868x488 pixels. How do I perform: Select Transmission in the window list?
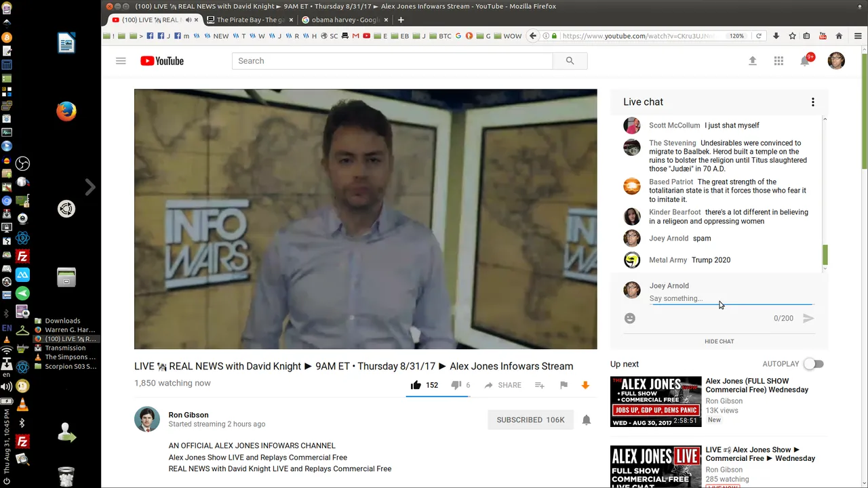coord(65,348)
